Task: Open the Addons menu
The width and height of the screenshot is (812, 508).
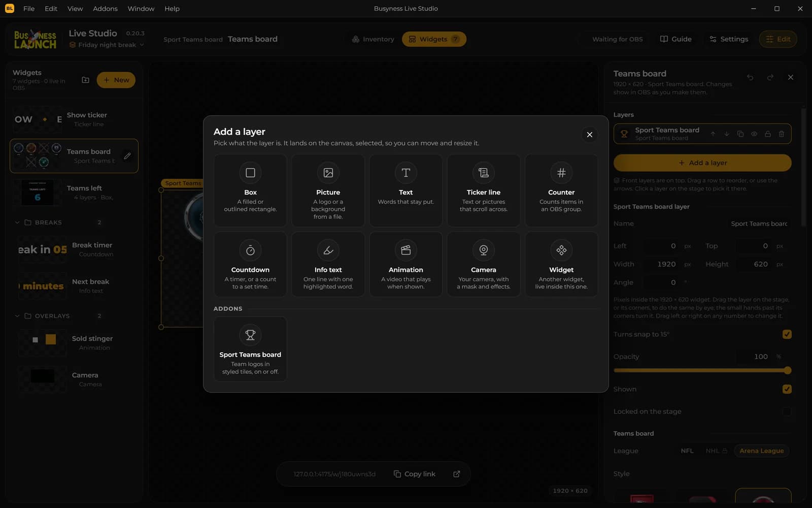Action: coord(105,9)
